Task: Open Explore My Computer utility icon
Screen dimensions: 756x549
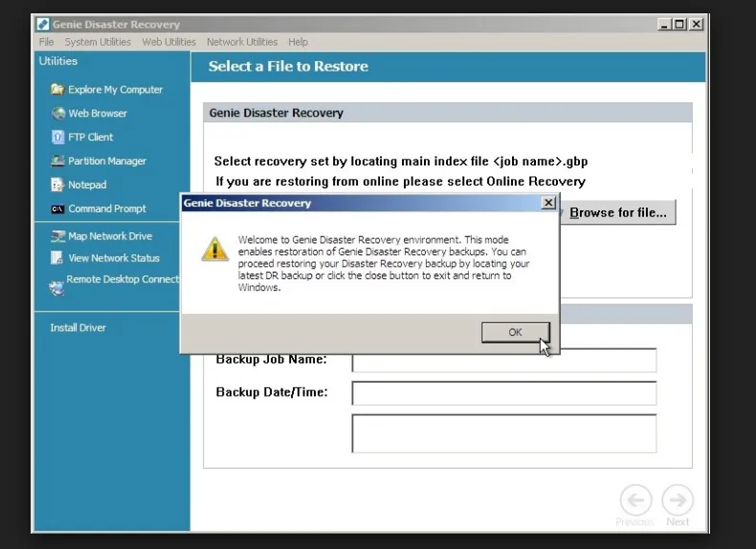Action: point(57,89)
